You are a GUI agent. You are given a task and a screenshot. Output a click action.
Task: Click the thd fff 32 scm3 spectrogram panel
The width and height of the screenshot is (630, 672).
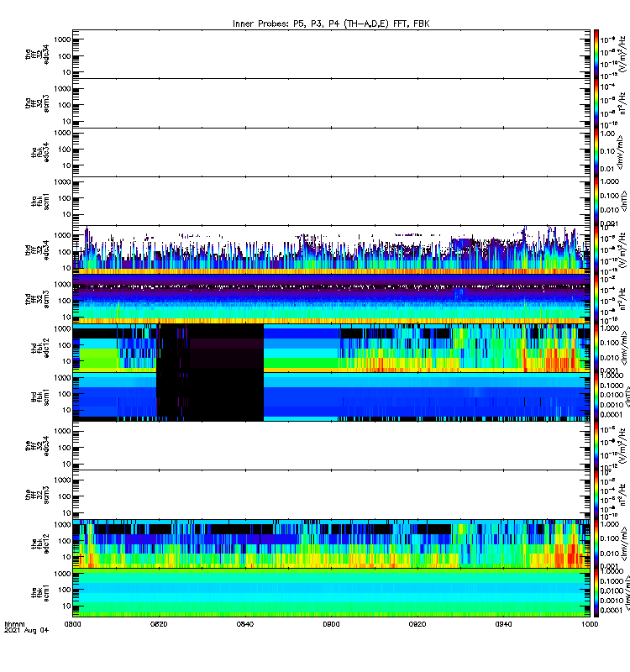[331, 299]
